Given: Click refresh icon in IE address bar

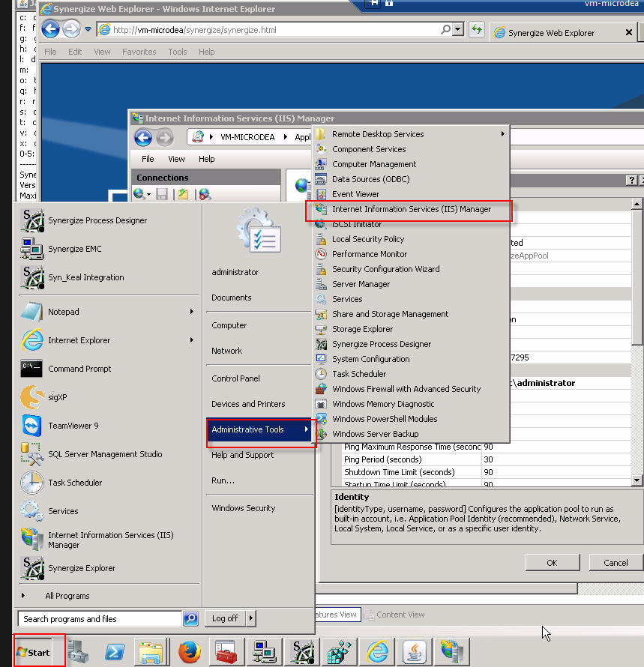Looking at the screenshot, I should coord(477,29).
